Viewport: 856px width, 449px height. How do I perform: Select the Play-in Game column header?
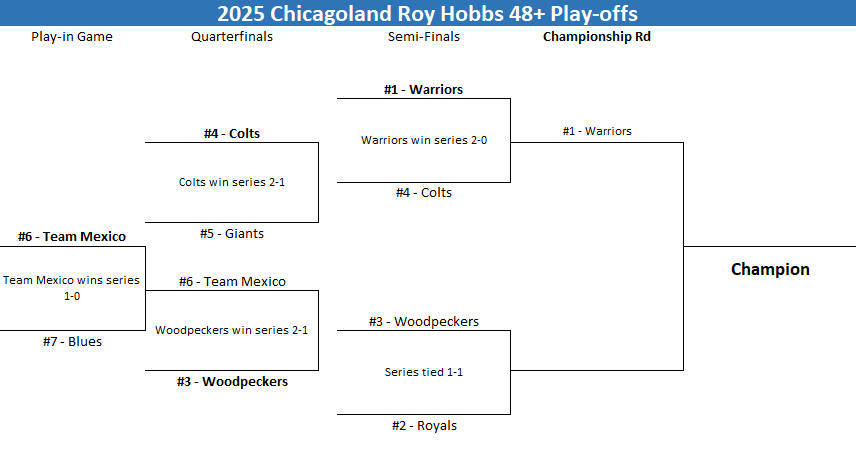[72, 37]
